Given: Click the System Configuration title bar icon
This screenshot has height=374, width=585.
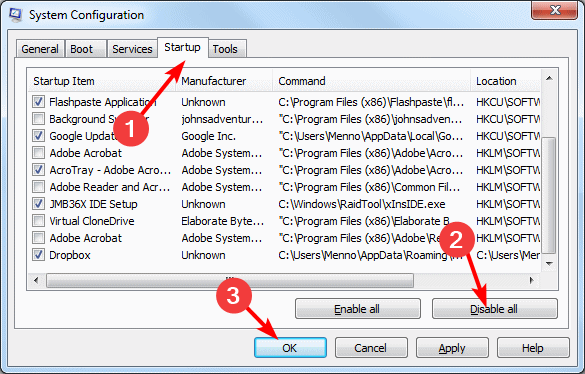Looking at the screenshot, I should point(15,15).
